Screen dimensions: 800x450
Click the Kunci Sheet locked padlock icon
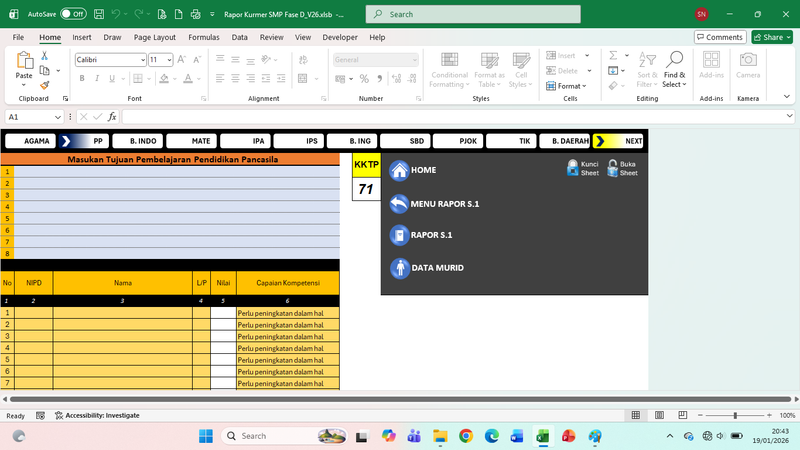(x=572, y=167)
